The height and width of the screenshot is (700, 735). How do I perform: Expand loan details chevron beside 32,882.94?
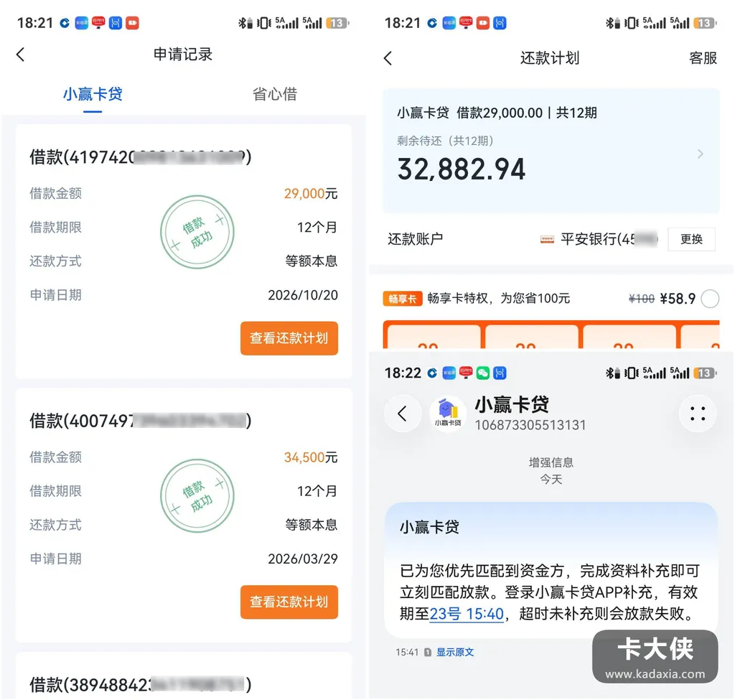(701, 154)
